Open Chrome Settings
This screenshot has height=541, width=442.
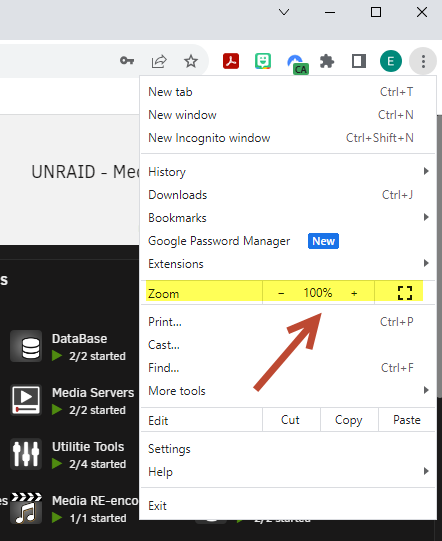click(288, 449)
